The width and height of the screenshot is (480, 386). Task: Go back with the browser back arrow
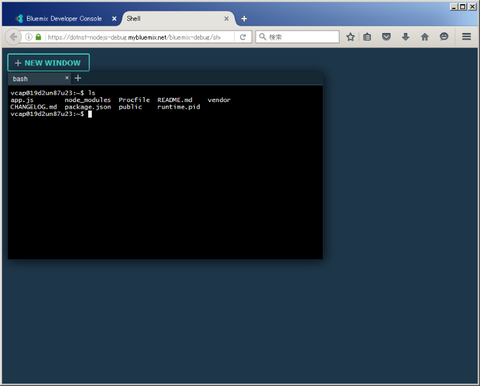tap(13, 37)
